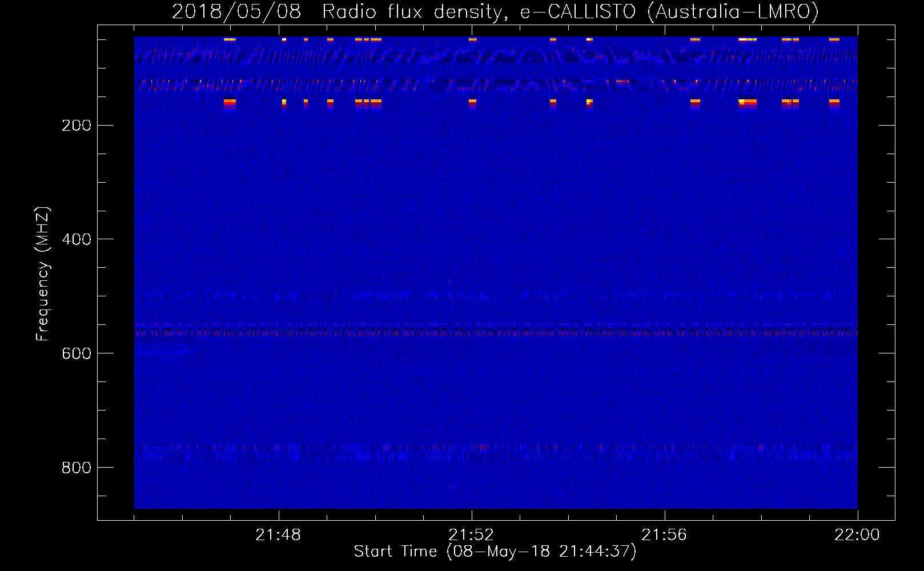Click the 200 frequency tick label
The image size is (924, 571).
tap(77, 126)
